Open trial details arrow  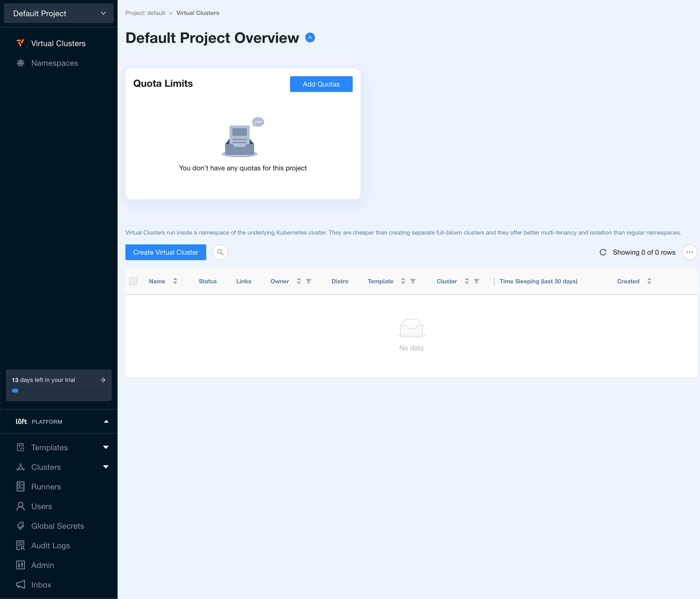(x=103, y=380)
